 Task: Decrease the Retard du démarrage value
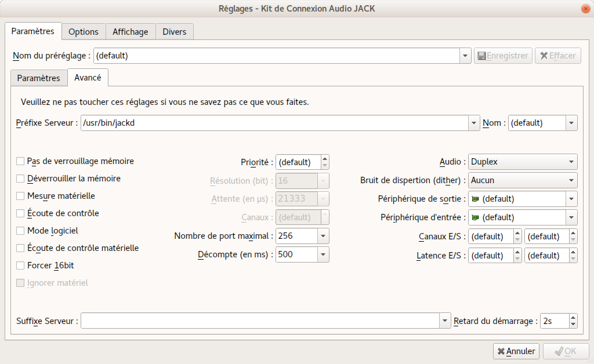click(x=573, y=324)
